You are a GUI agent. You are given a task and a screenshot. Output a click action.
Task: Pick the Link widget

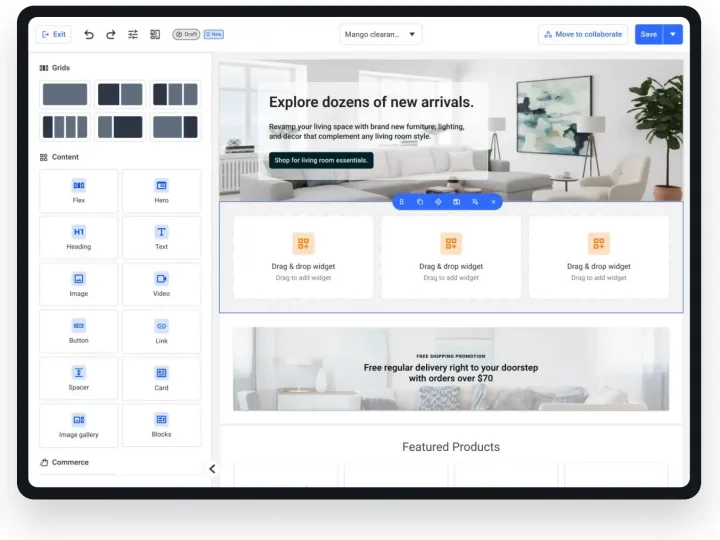(x=161, y=332)
